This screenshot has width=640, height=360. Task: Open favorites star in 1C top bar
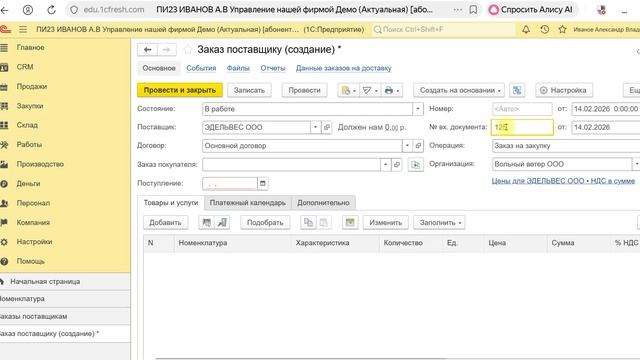[562, 29]
